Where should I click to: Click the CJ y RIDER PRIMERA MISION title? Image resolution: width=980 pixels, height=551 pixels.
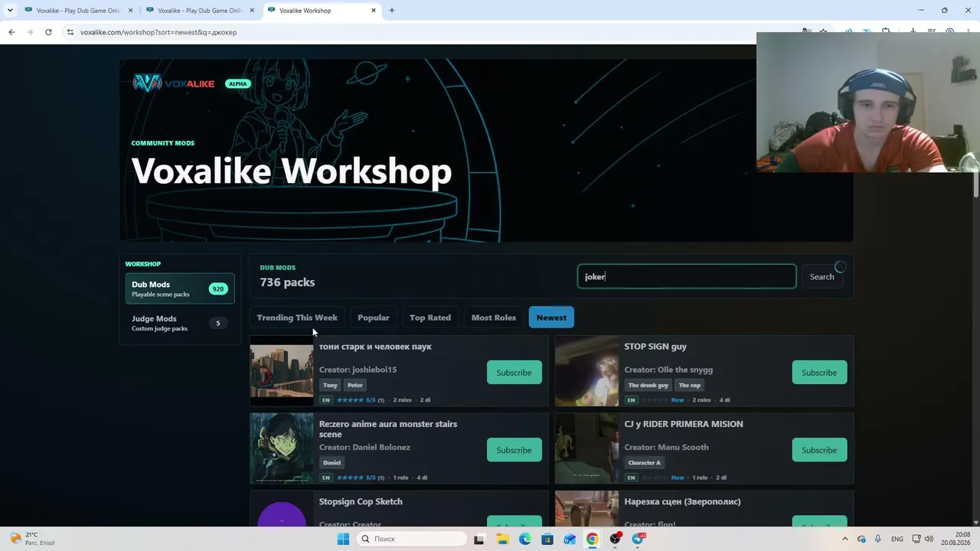(684, 424)
